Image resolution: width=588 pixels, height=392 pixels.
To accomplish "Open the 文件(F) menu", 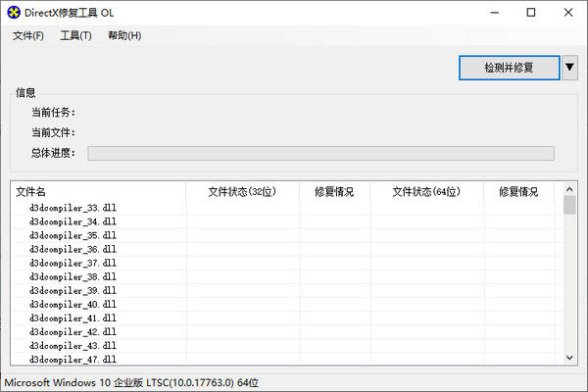I will click(28, 35).
